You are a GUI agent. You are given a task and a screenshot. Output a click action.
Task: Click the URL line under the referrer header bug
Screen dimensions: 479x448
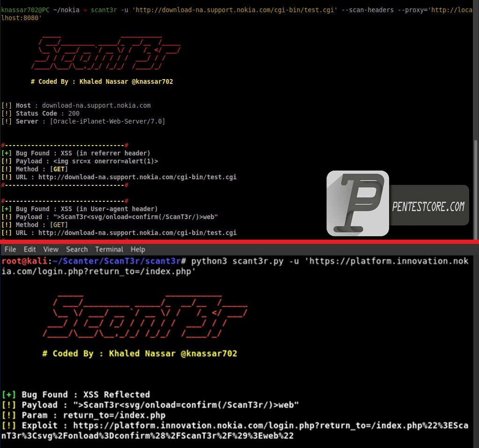[119, 177]
